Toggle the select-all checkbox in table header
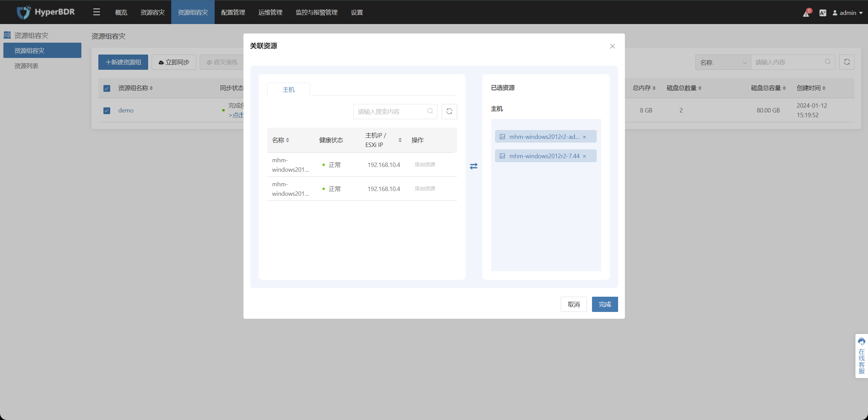The height and width of the screenshot is (420, 868). tap(107, 88)
